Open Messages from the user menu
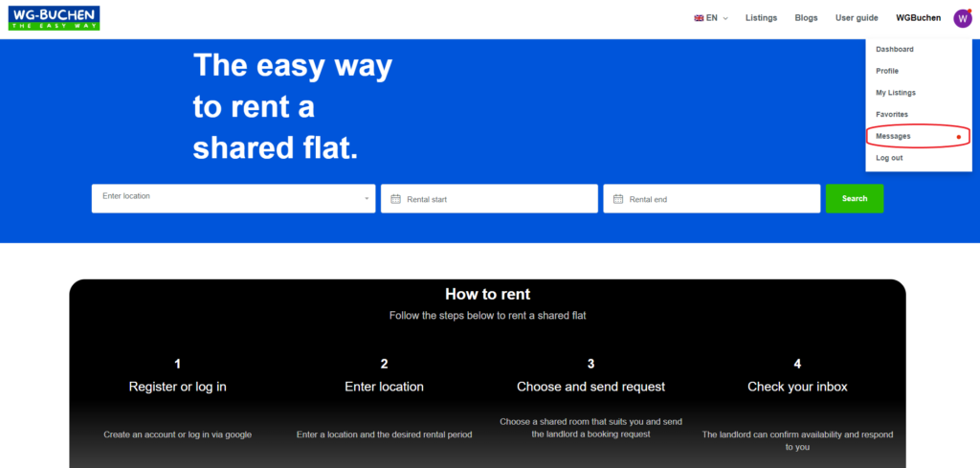Image resolution: width=980 pixels, height=468 pixels. pyautogui.click(x=919, y=136)
